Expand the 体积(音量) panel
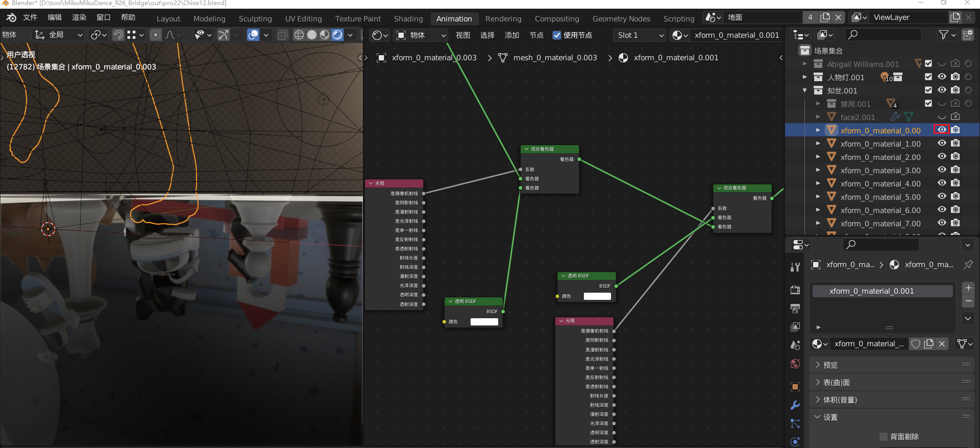 click(892, 399)
